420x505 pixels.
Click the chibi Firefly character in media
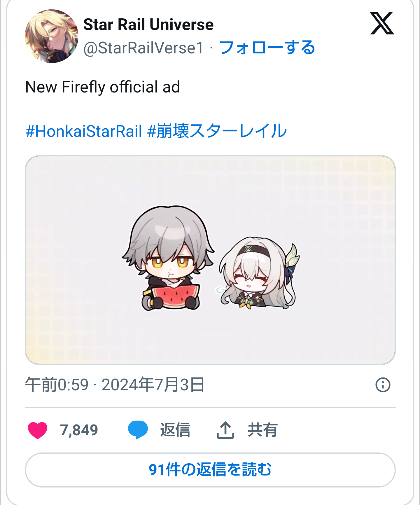(x=259, y=273)
